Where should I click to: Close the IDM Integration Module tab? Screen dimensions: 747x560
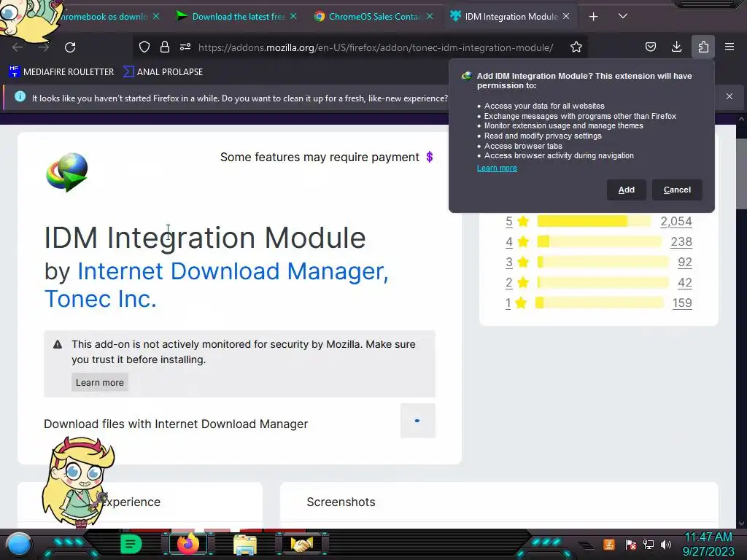point(566,16)
